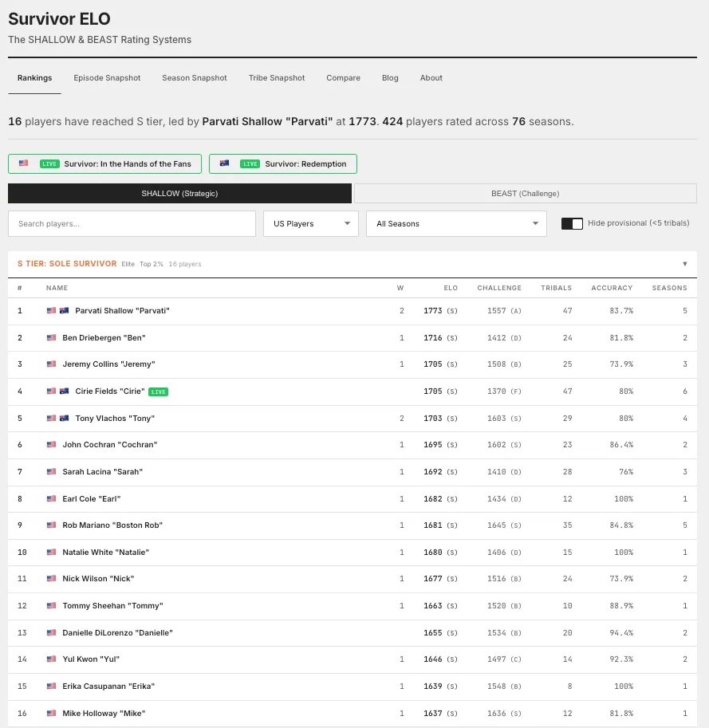Click player name Yul Kwon "Yul"
This screenshot has height=728, width=709.
(91, 659)
